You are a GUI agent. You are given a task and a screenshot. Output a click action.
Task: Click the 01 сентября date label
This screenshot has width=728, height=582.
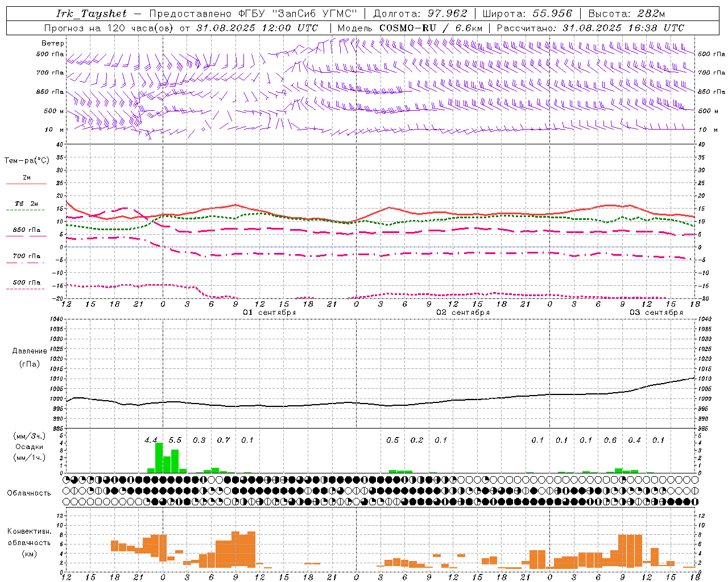pyautogui.click(x=270, y=313)
